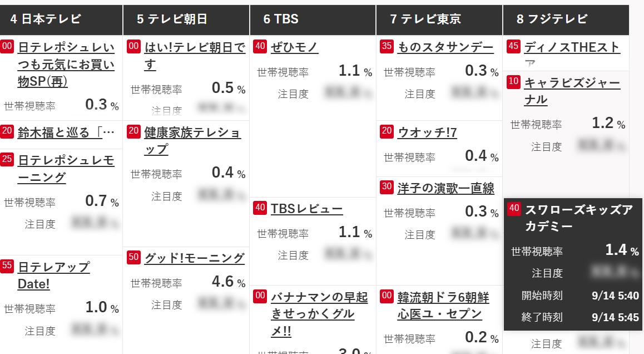Screen dimensions: 644x354
Task: Open 日テレアップDate! program link
Action: tap(53, 275)
